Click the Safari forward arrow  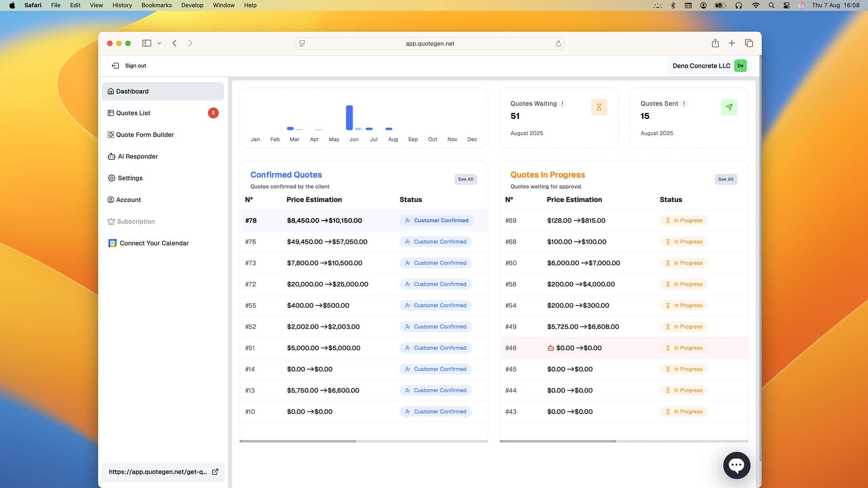pos(190,43)
